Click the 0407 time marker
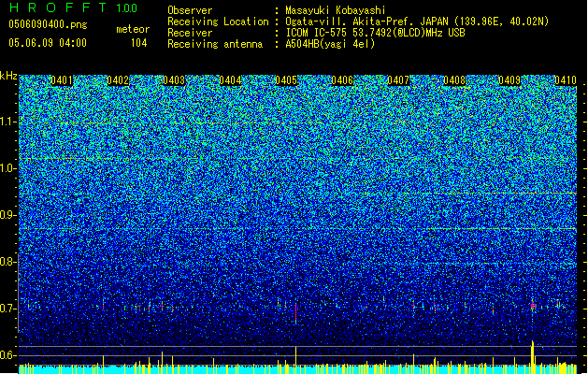The height and width of the screenshot is (374, 588). tap(398, 80)
